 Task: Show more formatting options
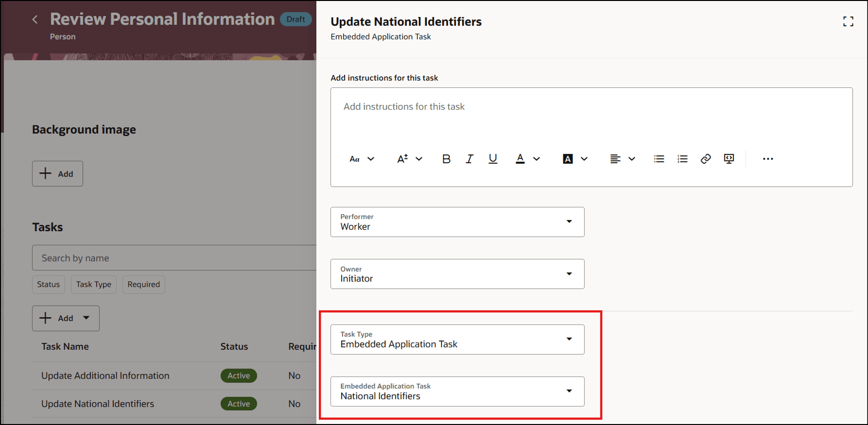[x=768, y=159]
